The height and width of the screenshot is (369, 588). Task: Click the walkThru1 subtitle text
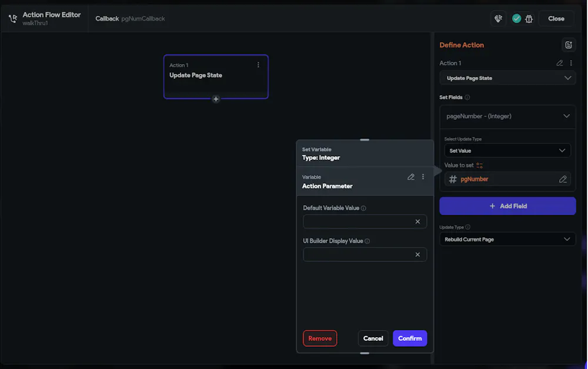pos(35,24)
